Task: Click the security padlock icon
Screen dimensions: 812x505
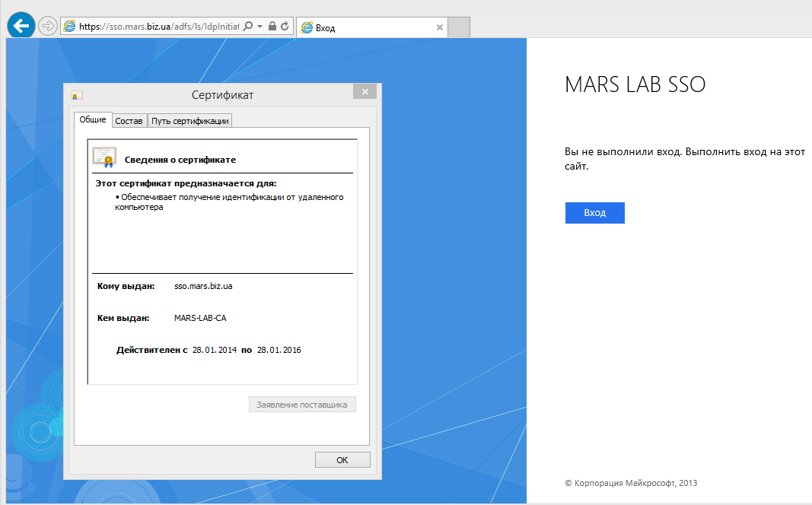Action: (x=272, y=27)
